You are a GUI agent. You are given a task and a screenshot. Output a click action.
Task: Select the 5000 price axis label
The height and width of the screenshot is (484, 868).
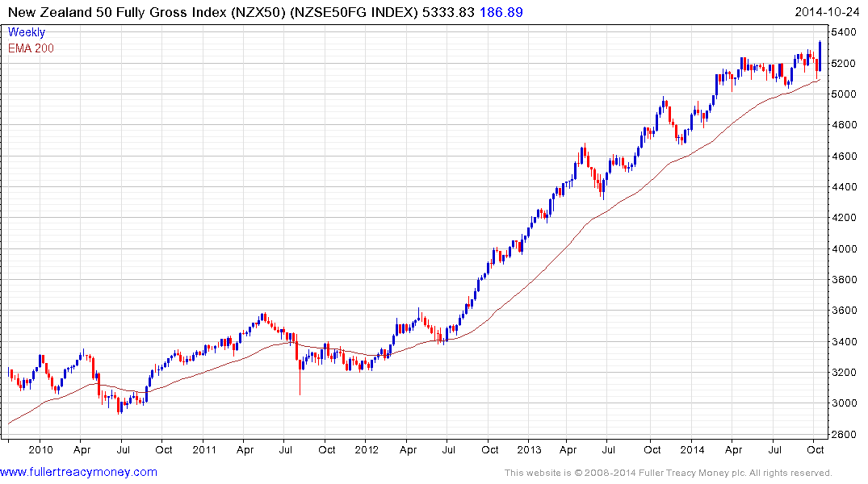pyautogui.click(x=845, y=94)
